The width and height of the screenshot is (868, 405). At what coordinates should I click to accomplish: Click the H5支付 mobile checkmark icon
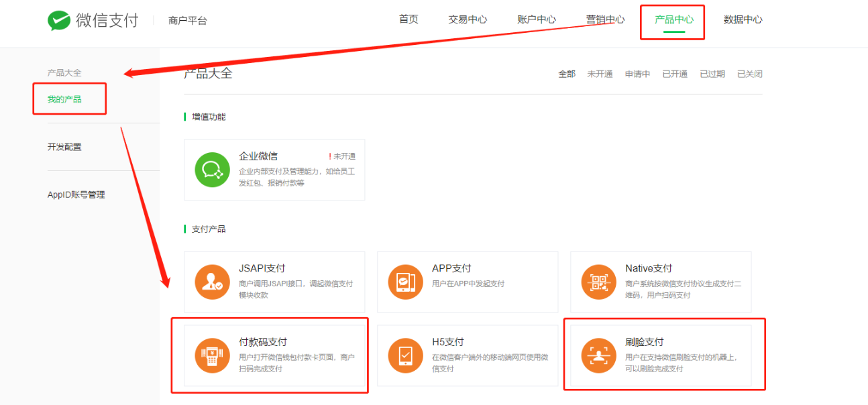(405, 355)
